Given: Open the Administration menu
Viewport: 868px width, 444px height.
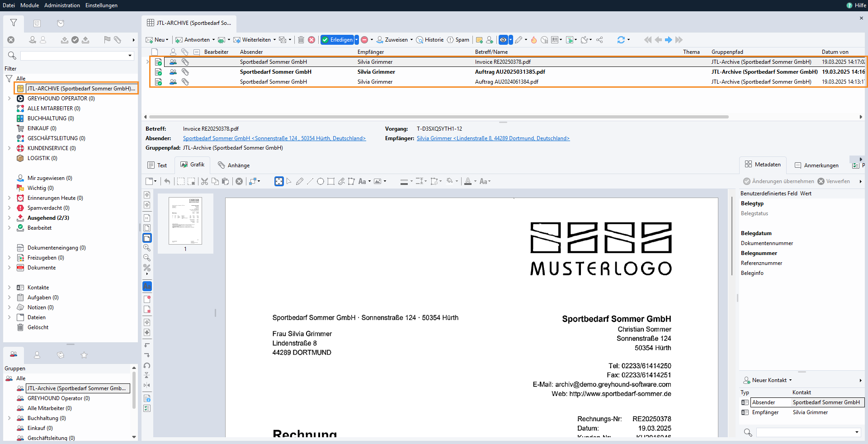Looking at the screenshot, I should (x=62, y=5).
